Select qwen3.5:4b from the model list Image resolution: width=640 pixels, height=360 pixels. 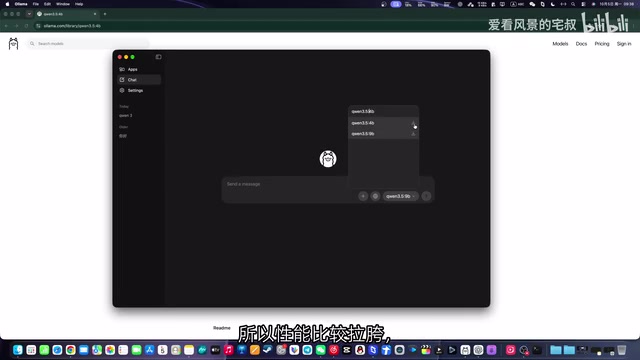[383, 123]
